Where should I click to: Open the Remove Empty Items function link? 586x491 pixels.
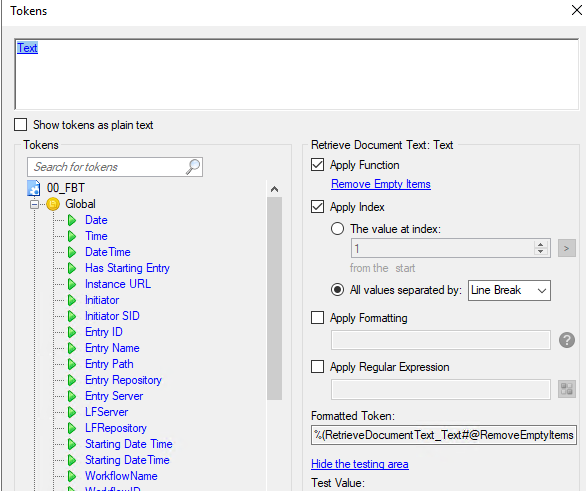coord(381,184)
